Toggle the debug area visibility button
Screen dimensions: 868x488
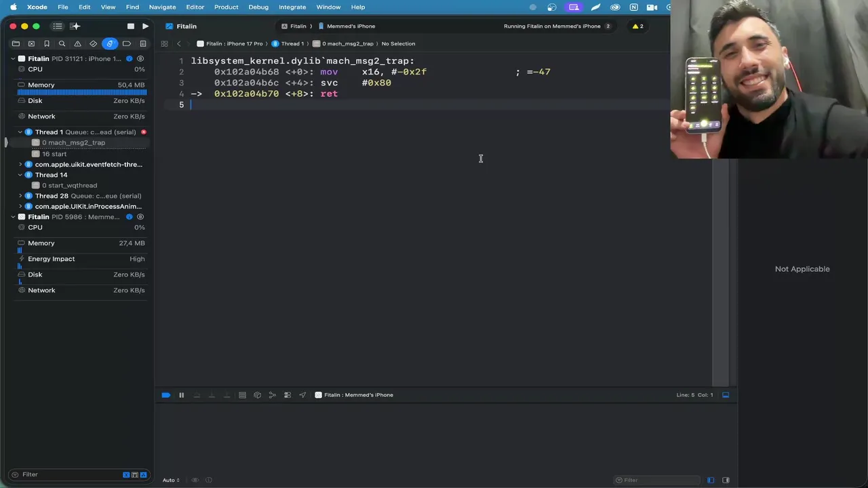pos(726,394)
